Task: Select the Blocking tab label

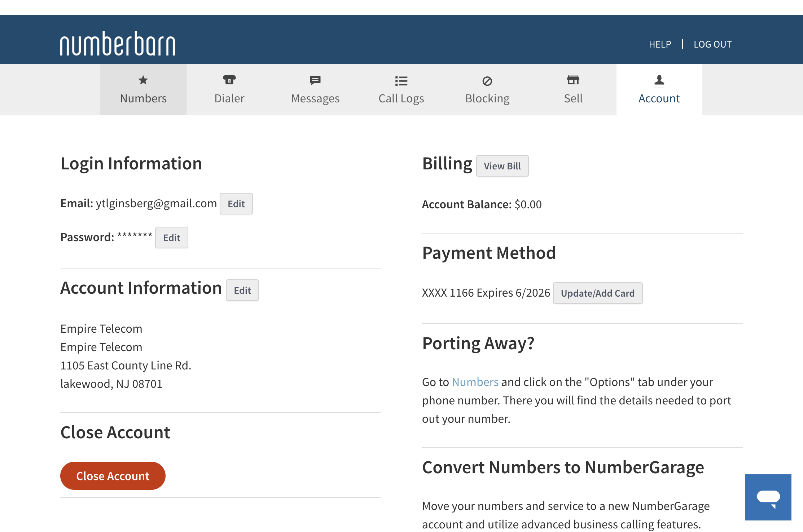Action: [x=487, y=98]
